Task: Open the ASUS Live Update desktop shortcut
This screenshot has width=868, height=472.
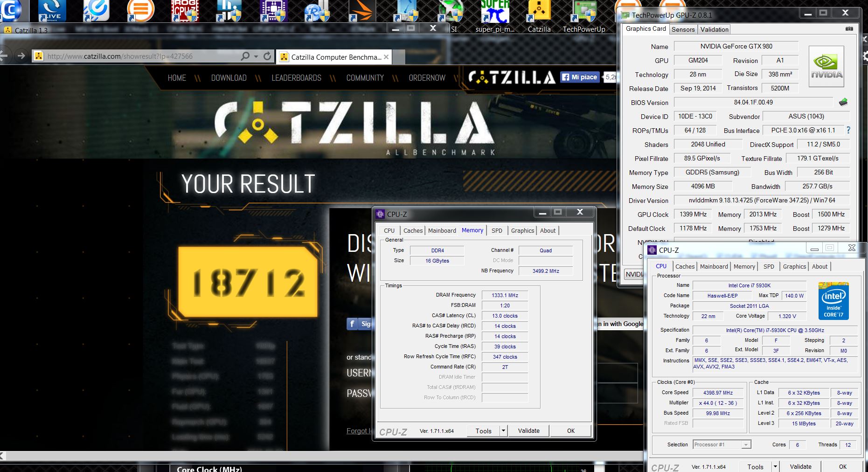Action: click(x=52, y=11)
